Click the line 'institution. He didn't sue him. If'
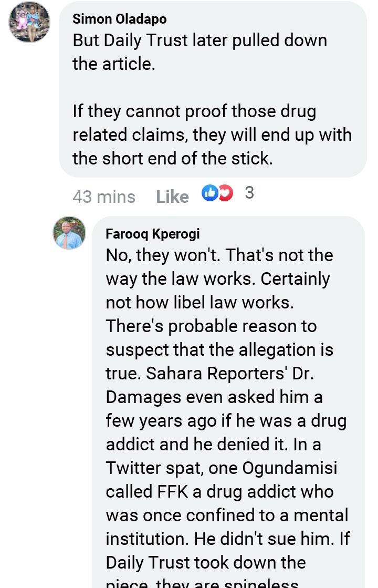 pos(228,539)
